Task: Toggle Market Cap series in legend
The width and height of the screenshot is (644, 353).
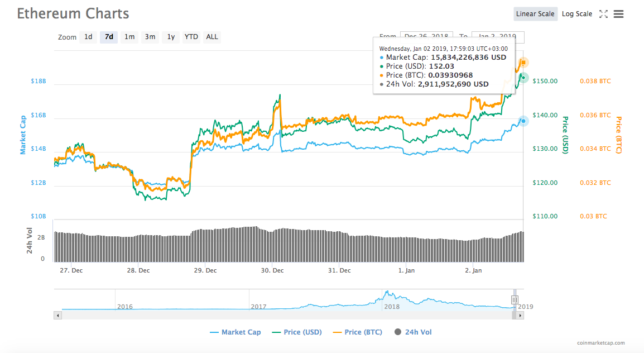Action: [236, 332]
